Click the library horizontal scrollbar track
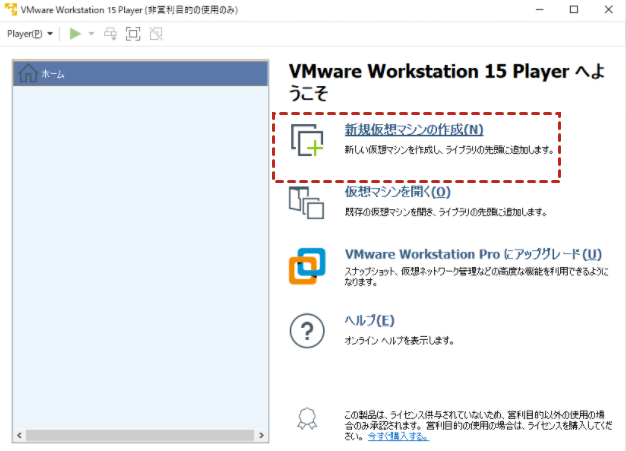This screenshot has height=451, width=626. [x=140, y=435]
